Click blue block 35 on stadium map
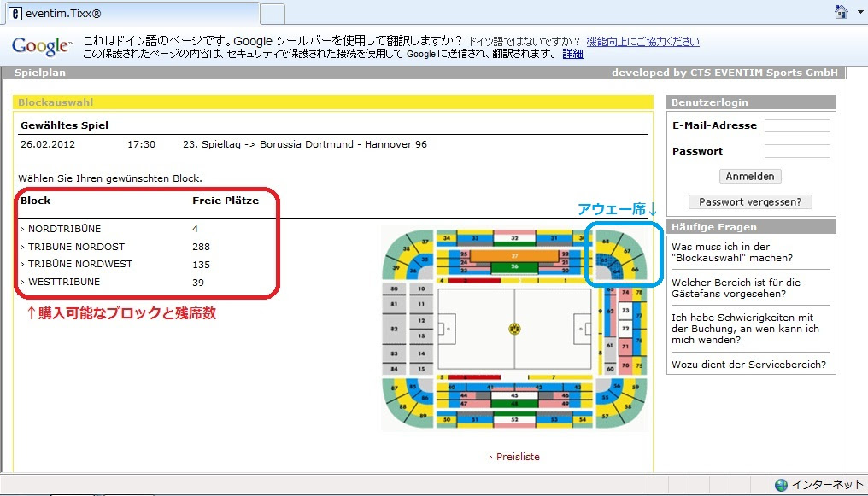The width and height of the screenshot is (868, 496). click(425, 260)
